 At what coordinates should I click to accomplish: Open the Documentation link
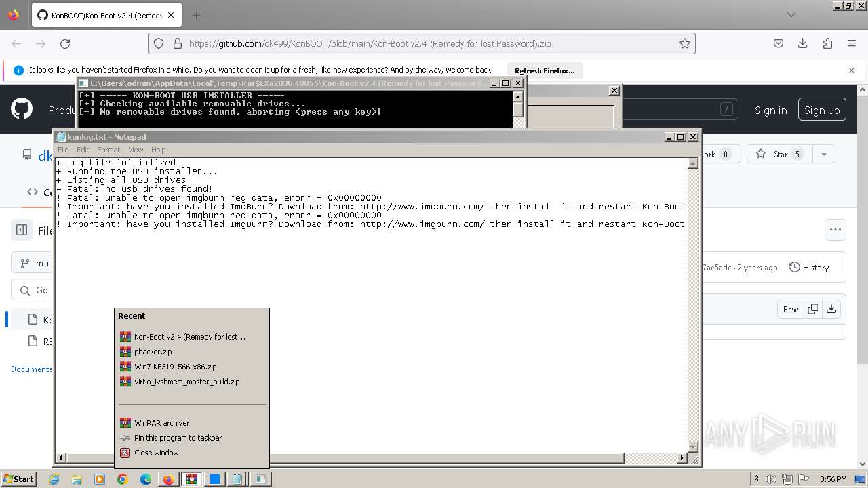point(32,369)
